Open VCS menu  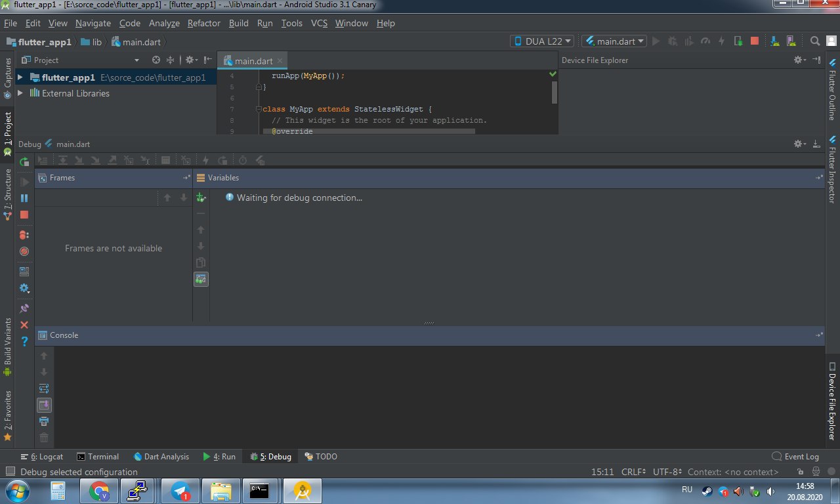(319, 23)
